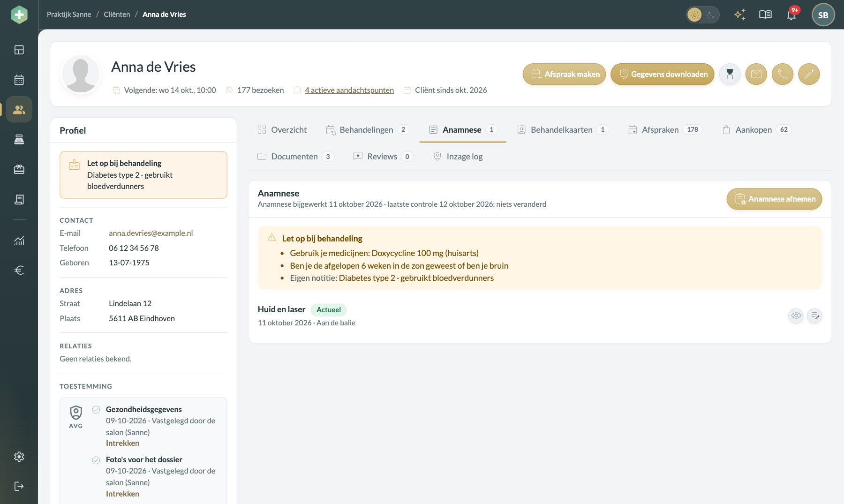View Huid en laser anamnese eye icon

[796, 316]
